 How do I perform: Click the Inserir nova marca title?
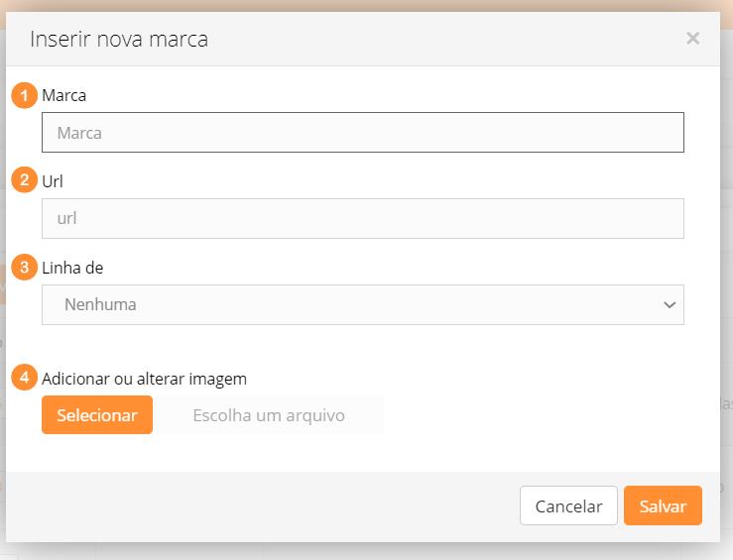(119, 40)
